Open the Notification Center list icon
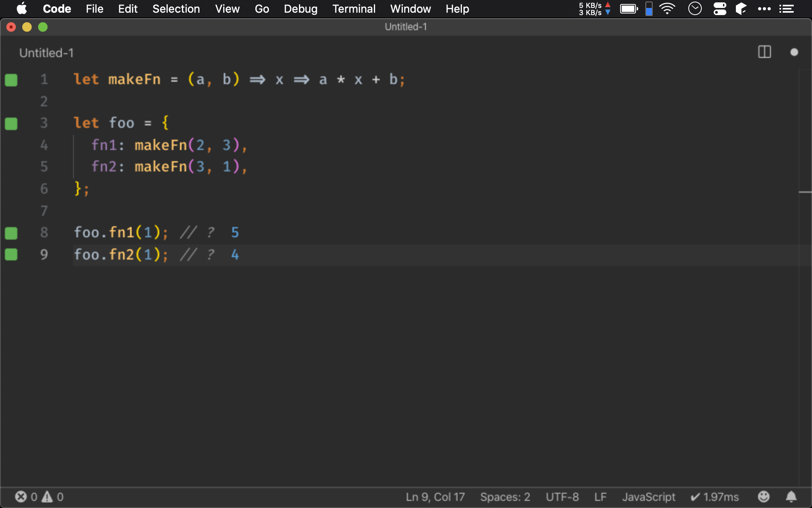 coord(786,9)
